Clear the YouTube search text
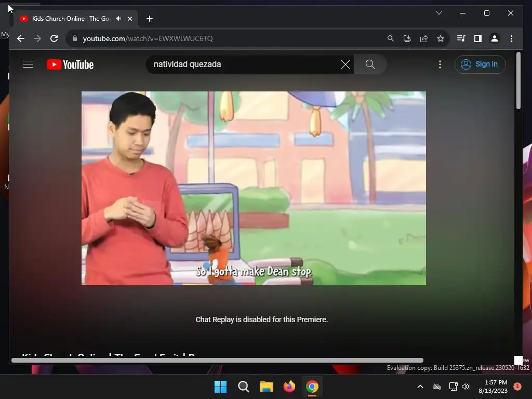 pos(345,64)
